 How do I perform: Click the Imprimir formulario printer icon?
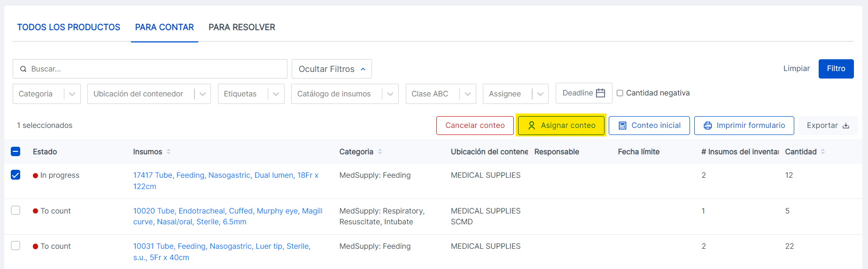click(708, 126)
